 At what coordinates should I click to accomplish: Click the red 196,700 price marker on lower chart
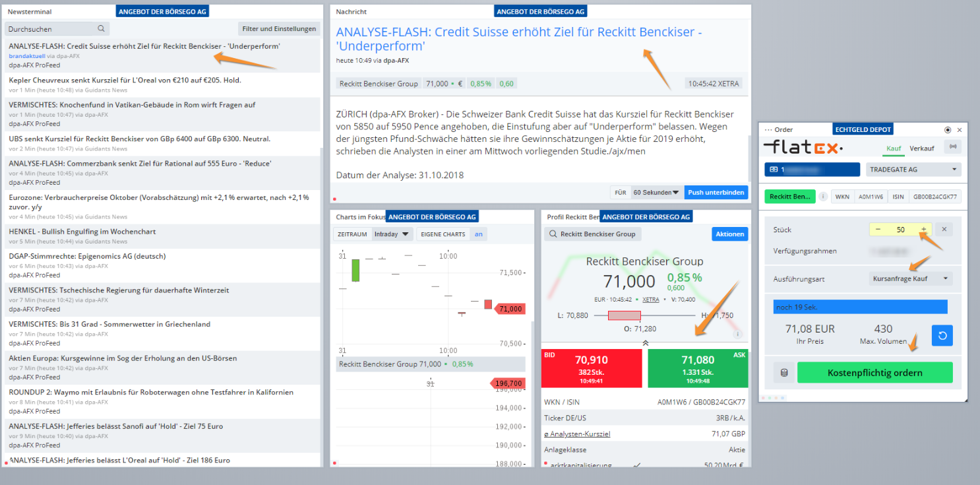coord(507,383)
